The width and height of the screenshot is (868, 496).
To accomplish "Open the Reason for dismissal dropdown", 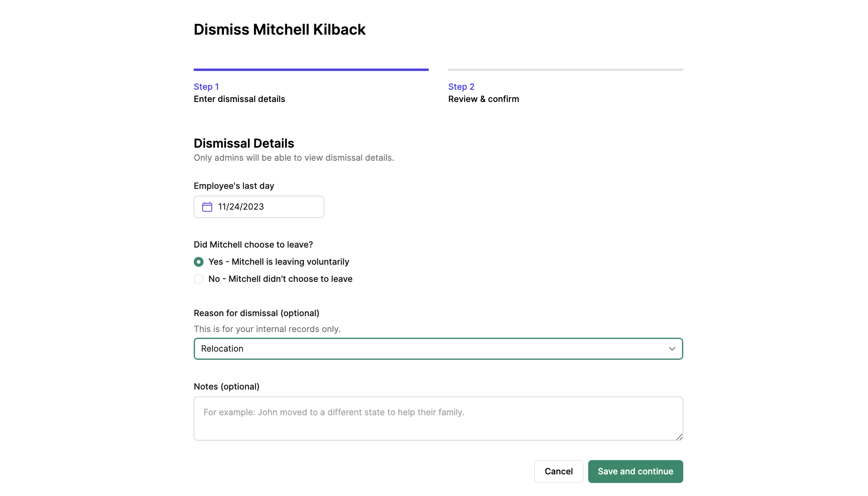I will pos(438,349).
